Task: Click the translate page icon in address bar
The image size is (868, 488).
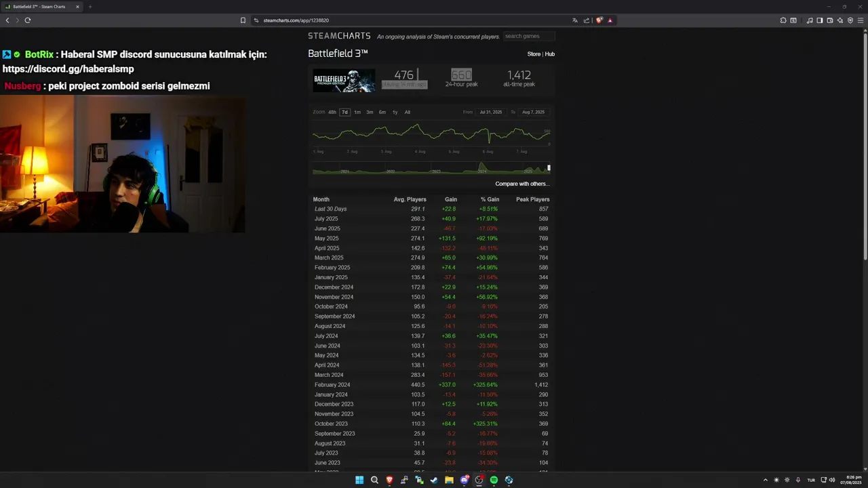Action: point(575,20)
